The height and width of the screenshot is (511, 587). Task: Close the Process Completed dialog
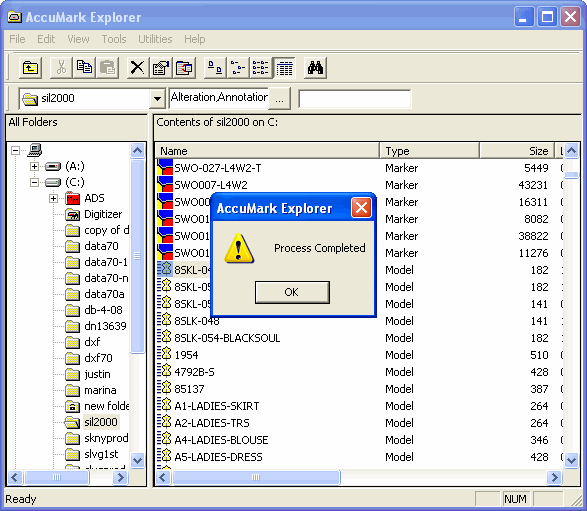tap(361, 207)
